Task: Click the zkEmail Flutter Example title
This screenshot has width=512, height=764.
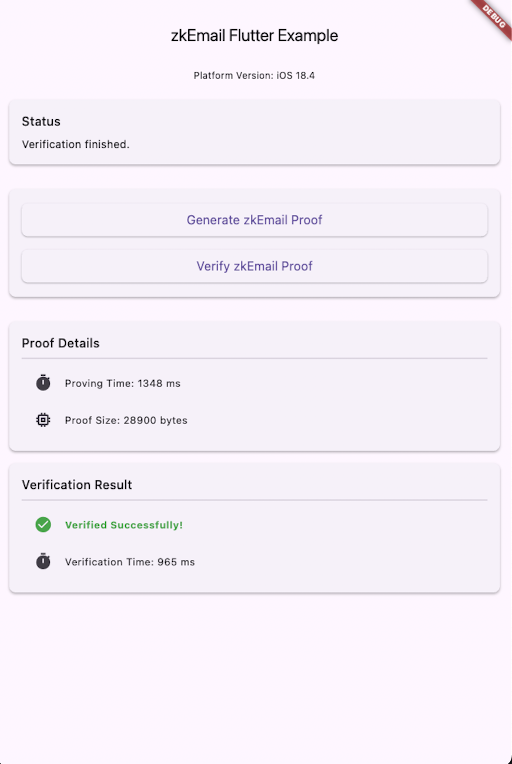Action: (254, 36)
